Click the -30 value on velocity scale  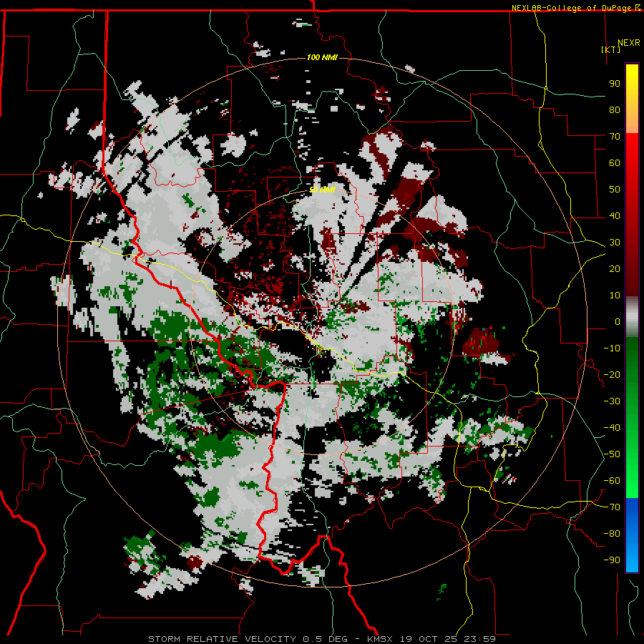pyautogui.click(x=612, y=401)
